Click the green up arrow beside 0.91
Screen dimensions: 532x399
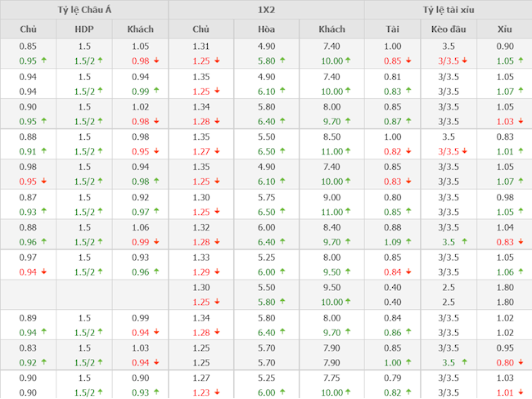click(x=44, y=151)
